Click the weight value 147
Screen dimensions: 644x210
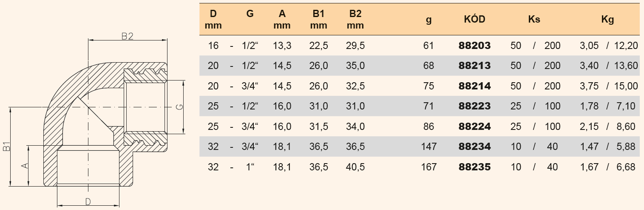(x=428, y=147)
